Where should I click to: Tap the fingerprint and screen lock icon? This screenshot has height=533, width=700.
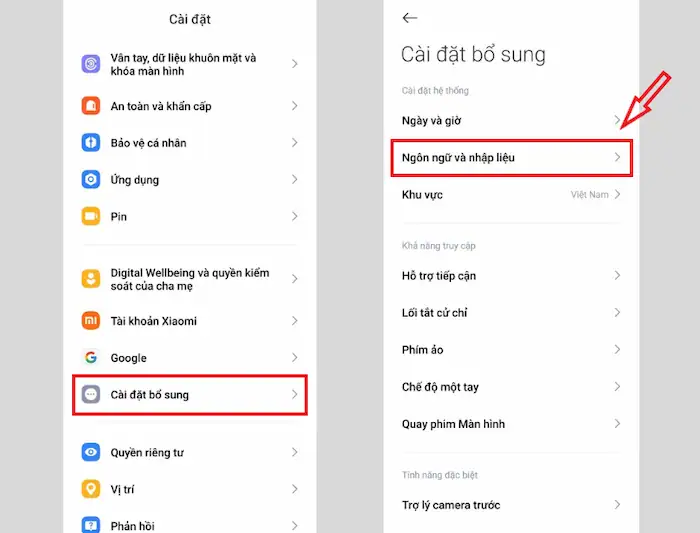(x=91, y=64)
